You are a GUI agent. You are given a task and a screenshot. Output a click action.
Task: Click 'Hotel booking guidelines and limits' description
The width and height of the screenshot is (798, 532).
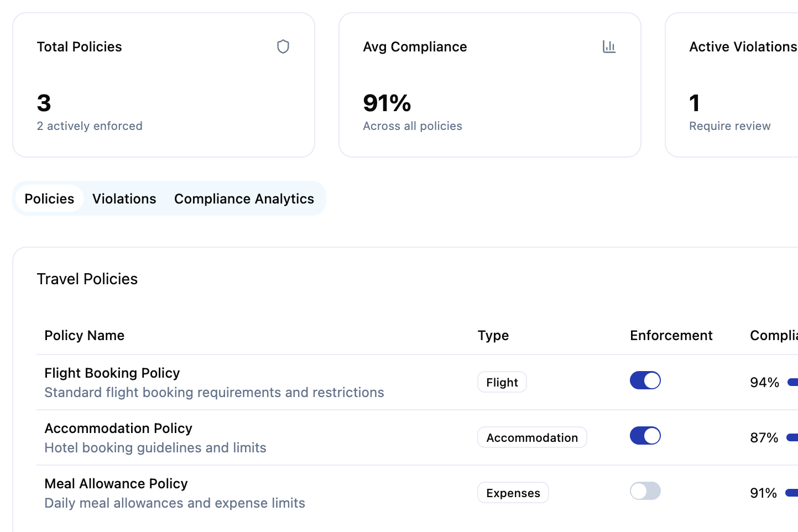click(155, 448)
